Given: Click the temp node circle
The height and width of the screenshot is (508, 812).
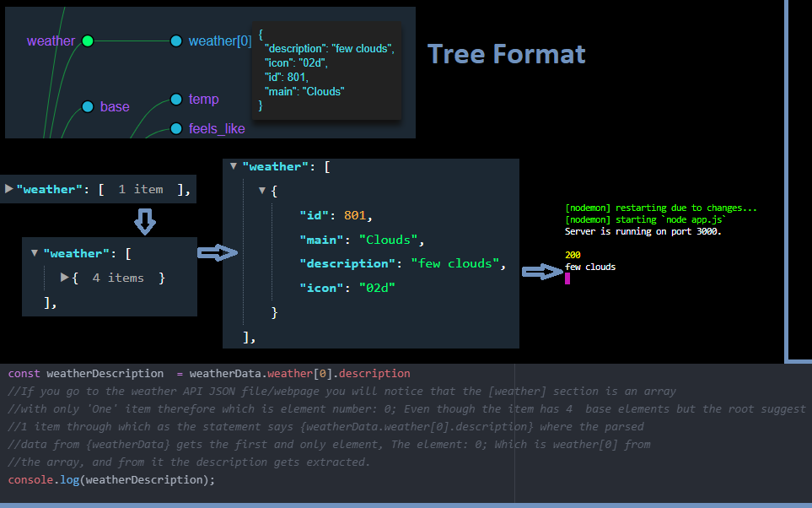Looking at the screenshot, I should click(175, 99).
